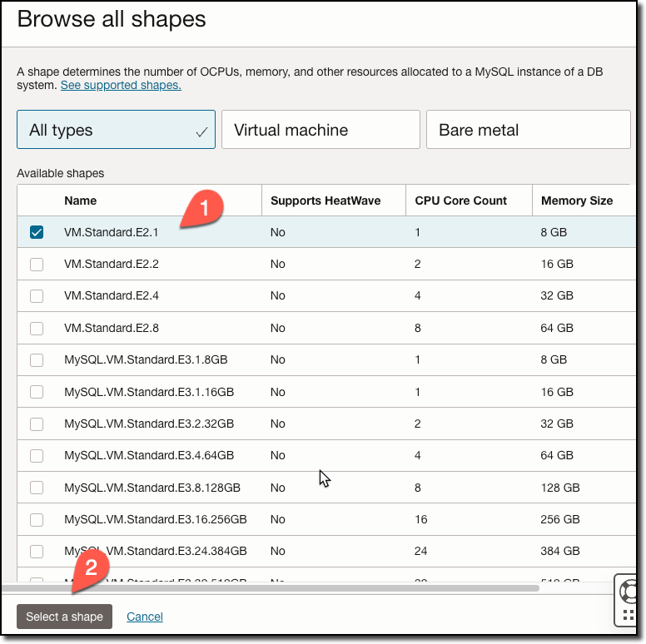Click the Name column header
This screenshot has height=644, width=646.
tap(81, 201)
